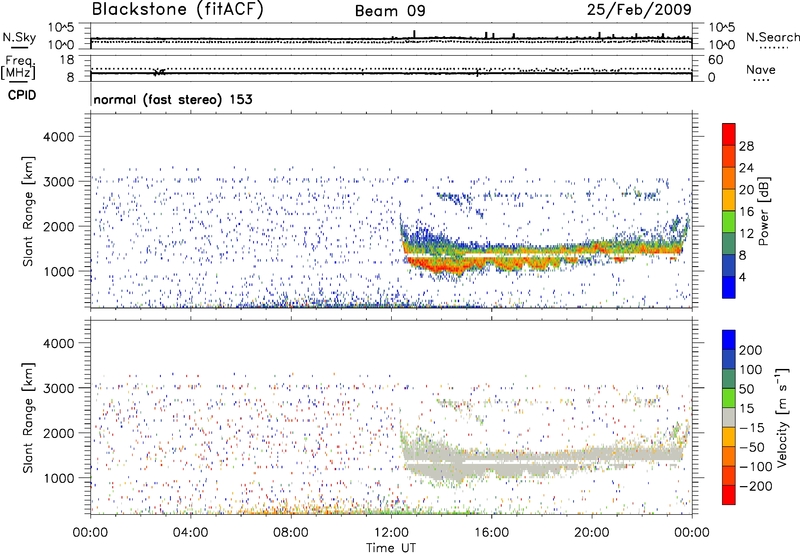Click the 'Freq. [MHz]' label
800x554 pixels.
[18, 67]
